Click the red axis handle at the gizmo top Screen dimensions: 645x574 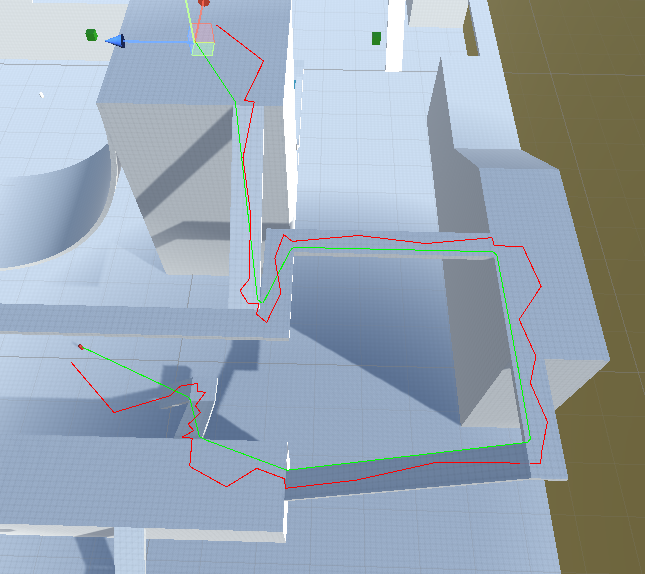pos(204,3)
